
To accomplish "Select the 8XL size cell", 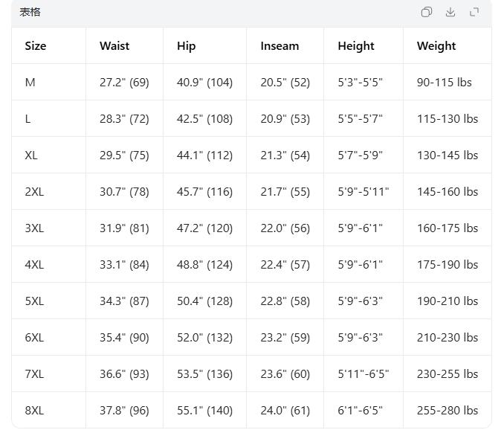I will pyautogui.click(x=34, y=411).
